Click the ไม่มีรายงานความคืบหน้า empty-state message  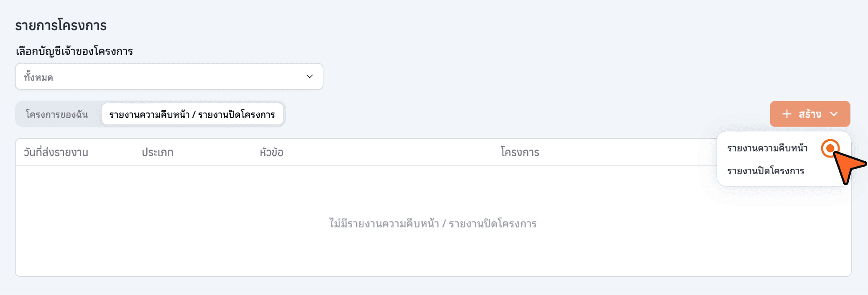[433, 224]
